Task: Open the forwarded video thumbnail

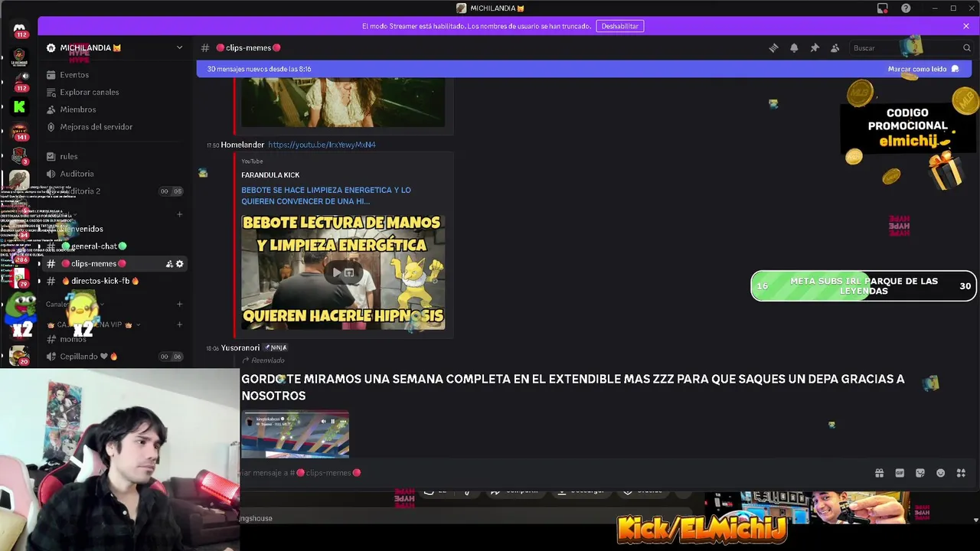Action: (296, 435)
